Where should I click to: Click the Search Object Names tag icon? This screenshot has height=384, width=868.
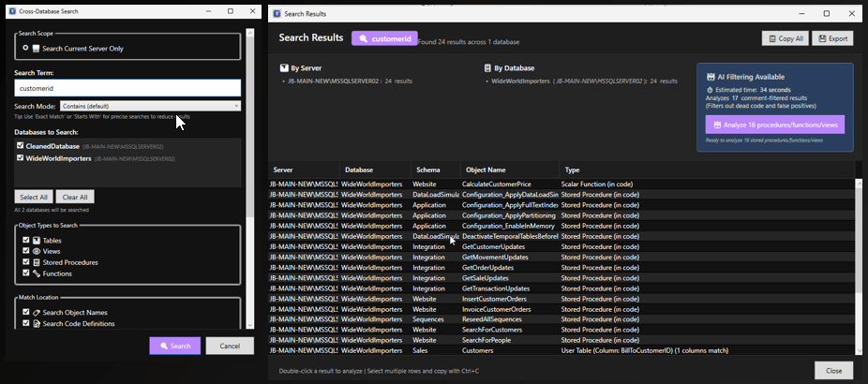coord(37,312)
